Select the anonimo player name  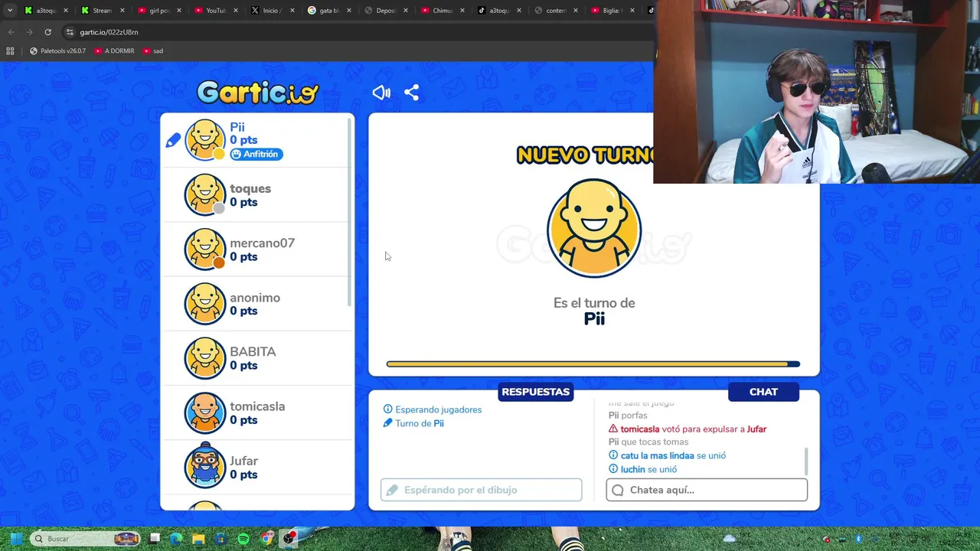point(255,297)
